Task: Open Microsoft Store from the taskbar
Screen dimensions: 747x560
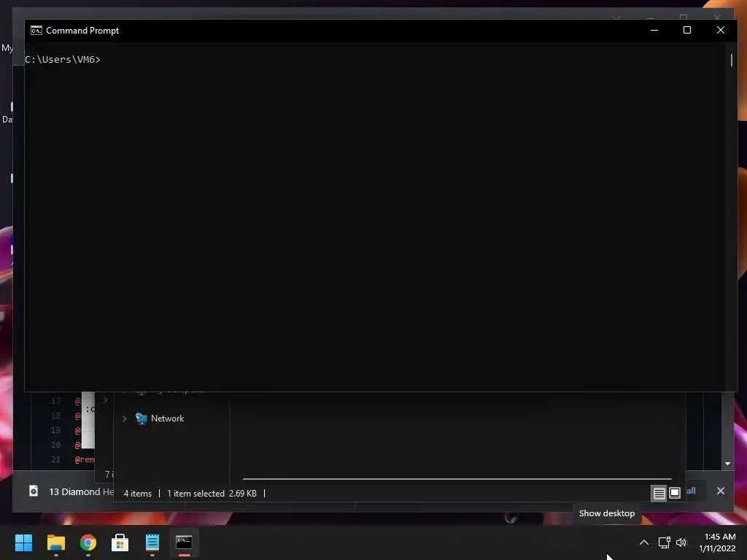Action: pos(120,542)
